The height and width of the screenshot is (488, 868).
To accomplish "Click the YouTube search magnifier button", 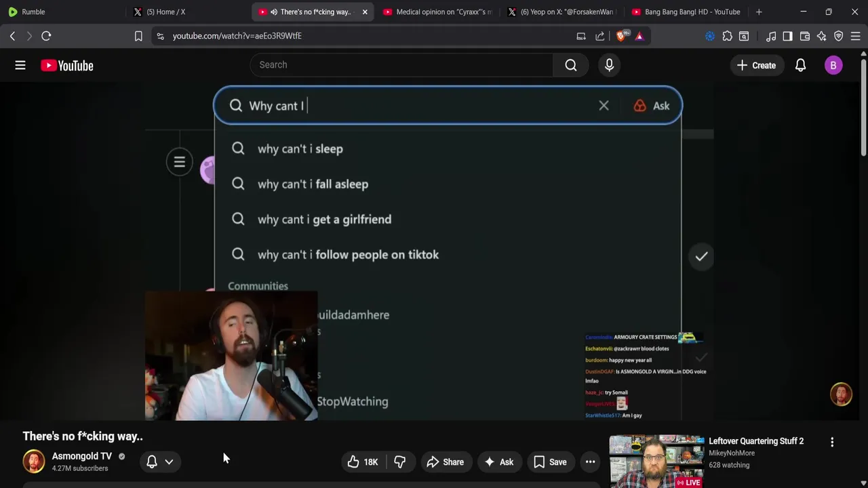I will (571, 64).
